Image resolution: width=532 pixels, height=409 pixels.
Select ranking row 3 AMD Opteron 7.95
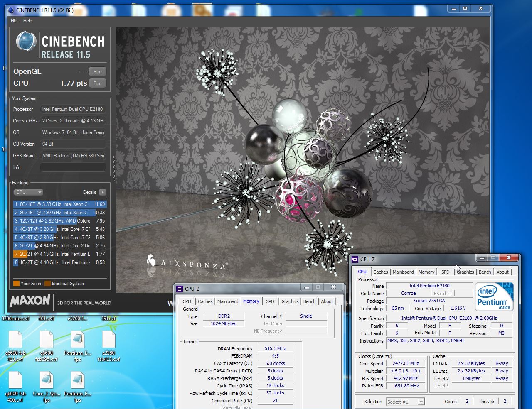[x=60, y=221]
